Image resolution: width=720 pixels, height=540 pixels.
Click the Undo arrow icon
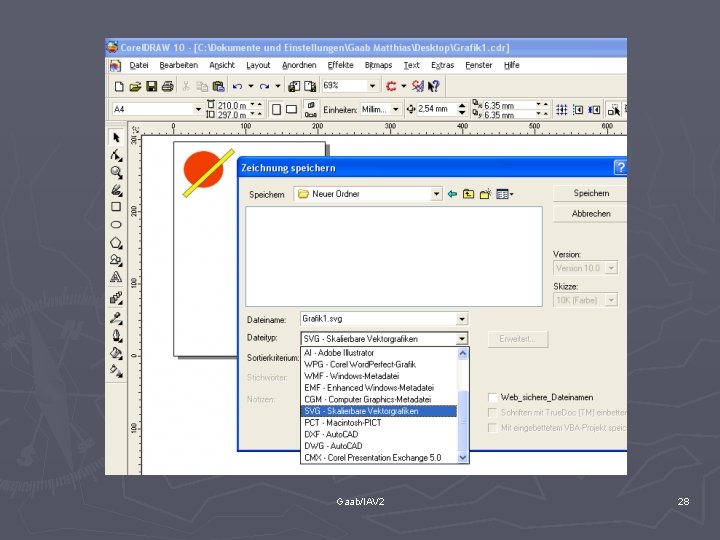237,86
